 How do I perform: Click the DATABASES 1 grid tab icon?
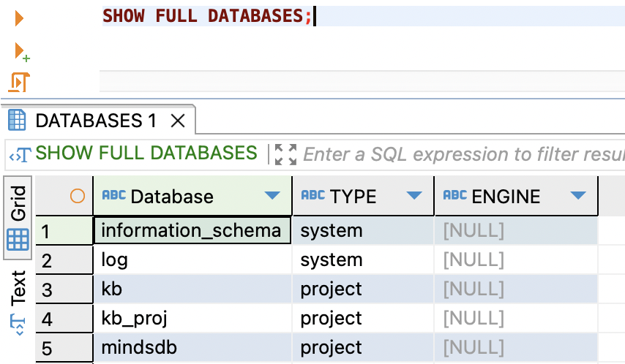[17, 121]
